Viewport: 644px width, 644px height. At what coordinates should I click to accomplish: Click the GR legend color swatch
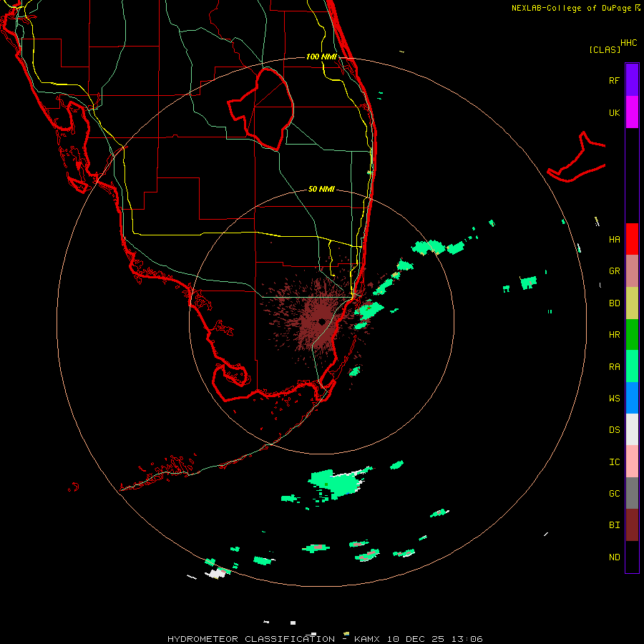click(632, 271)
